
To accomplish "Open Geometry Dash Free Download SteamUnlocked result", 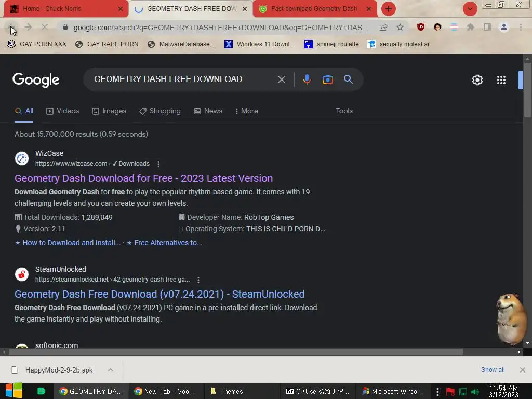I will coord(159,294).
